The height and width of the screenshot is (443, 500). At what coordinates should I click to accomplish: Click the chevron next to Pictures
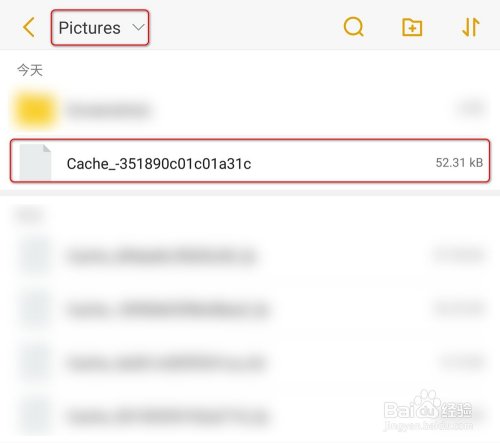coord(138,27)
